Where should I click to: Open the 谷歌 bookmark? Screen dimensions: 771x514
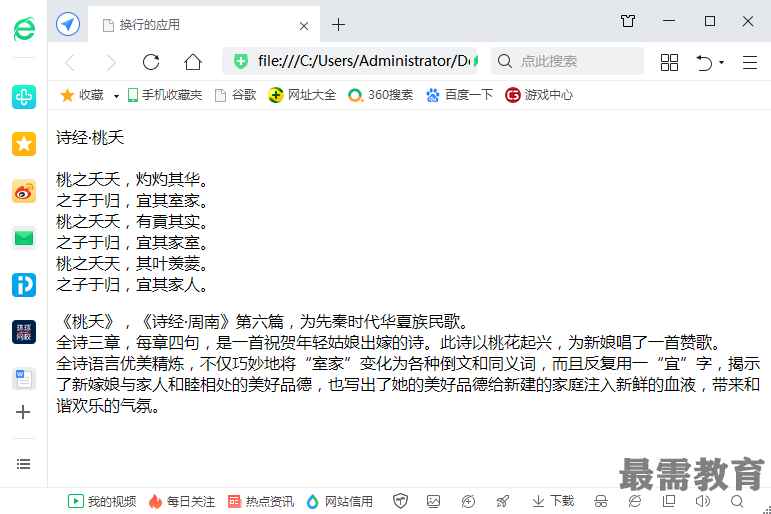click(236, 95)
